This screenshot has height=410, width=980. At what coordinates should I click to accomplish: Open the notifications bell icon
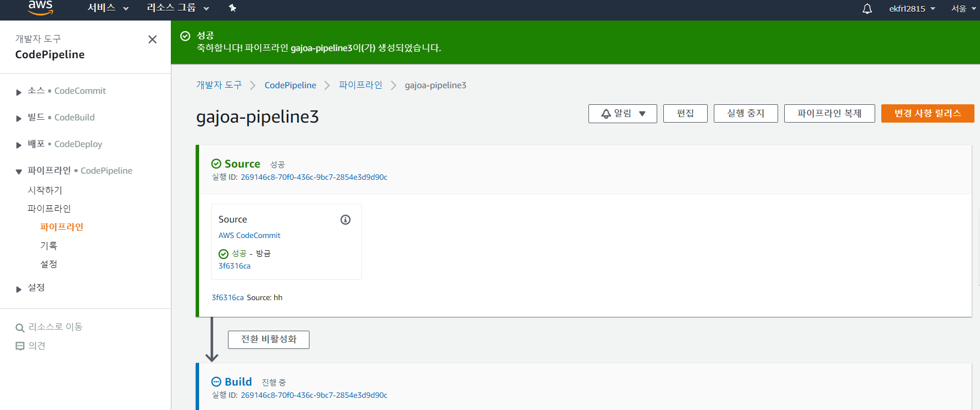click(x=867, y=8)
